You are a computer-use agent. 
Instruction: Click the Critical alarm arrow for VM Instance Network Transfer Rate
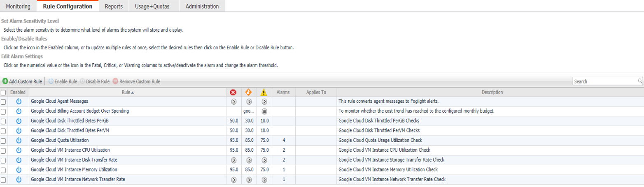pyautogui.click(x=249, y=180)
